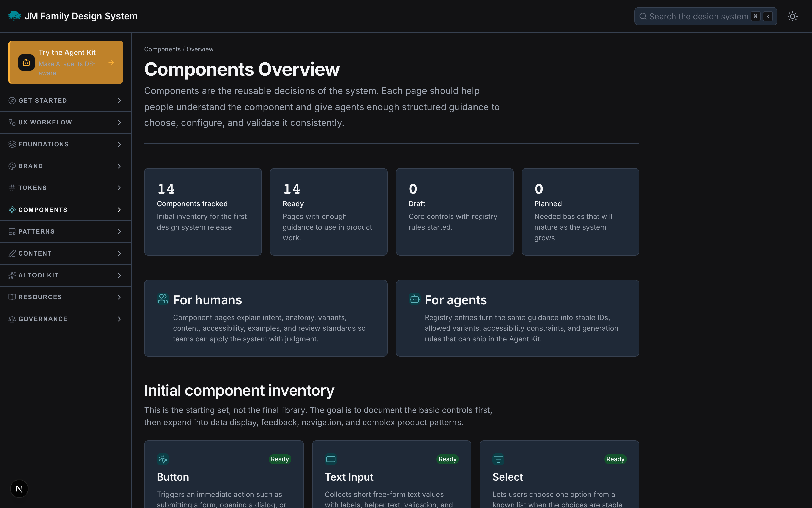Viewport: 812px width, 508px height.
Task: Open the Button component card
Action: click(x=224, y=474)
